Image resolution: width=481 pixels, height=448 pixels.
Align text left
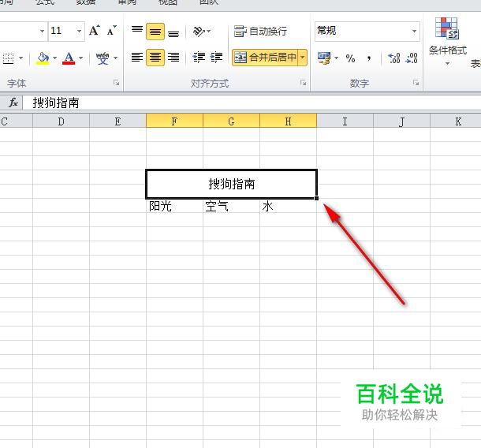tap(137, 58)
